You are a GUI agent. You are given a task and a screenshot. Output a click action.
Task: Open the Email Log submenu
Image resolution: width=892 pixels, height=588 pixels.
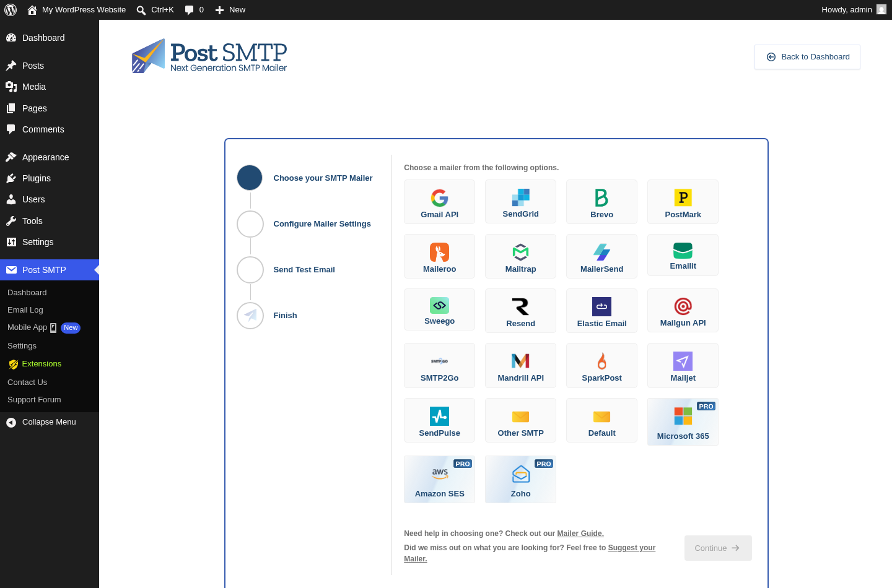pyautogui.click(x=50, y=310)
